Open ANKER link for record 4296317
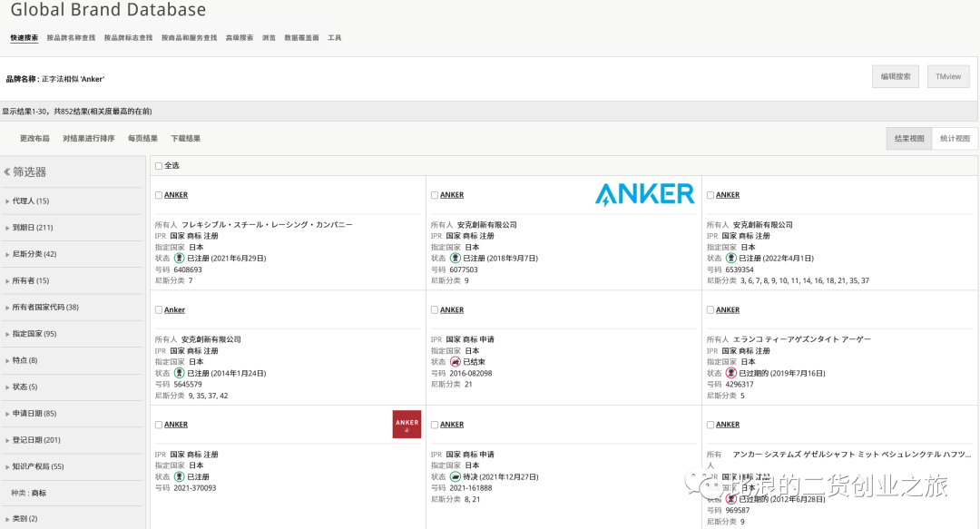The height and width of the screenshot is (529, 980). [x=728, y=310]
